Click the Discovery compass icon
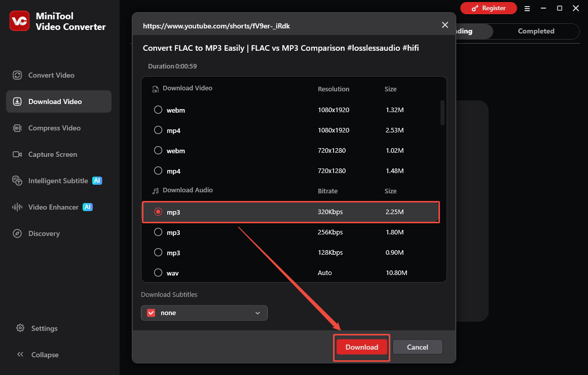This screenshot has height=375, width=588. coord(17,233)
